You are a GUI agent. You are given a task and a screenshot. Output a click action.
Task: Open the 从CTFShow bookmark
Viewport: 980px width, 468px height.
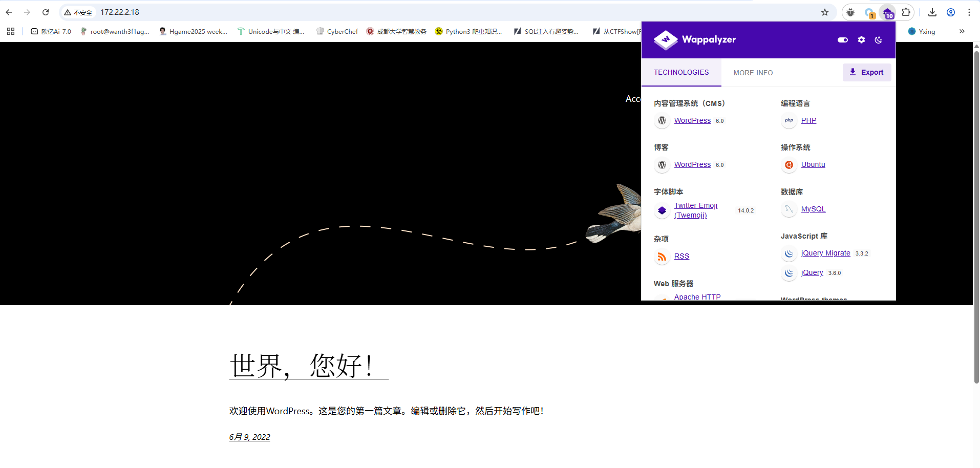pyautogui.click(x=616, y=31)
